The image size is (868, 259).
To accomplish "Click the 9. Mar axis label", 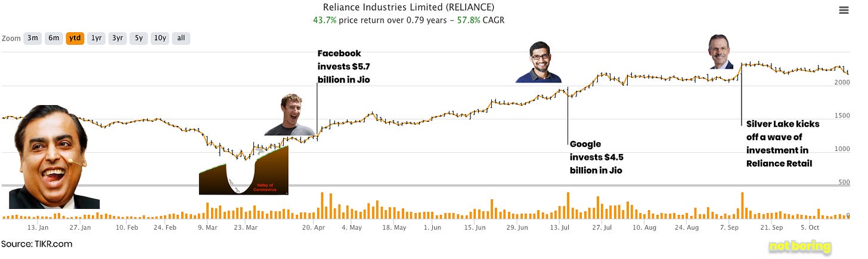I will click(208, 227).
